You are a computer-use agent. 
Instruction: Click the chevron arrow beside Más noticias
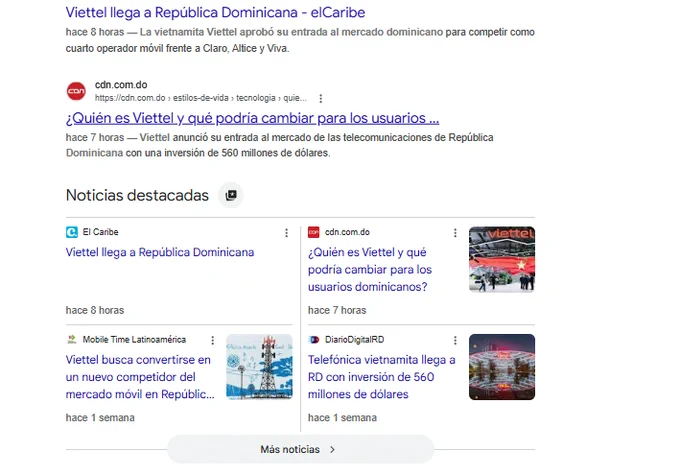[332, 449]
